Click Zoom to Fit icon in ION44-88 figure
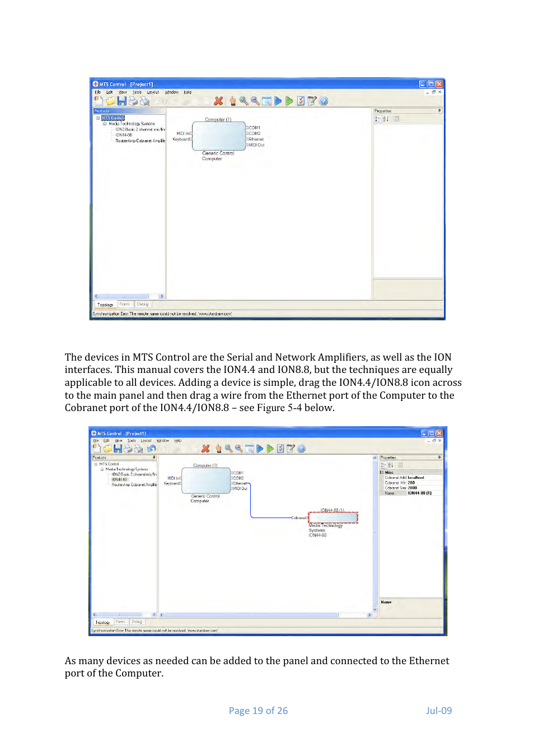This screenshot has width=534, height=756. click(x=250, y=449)
